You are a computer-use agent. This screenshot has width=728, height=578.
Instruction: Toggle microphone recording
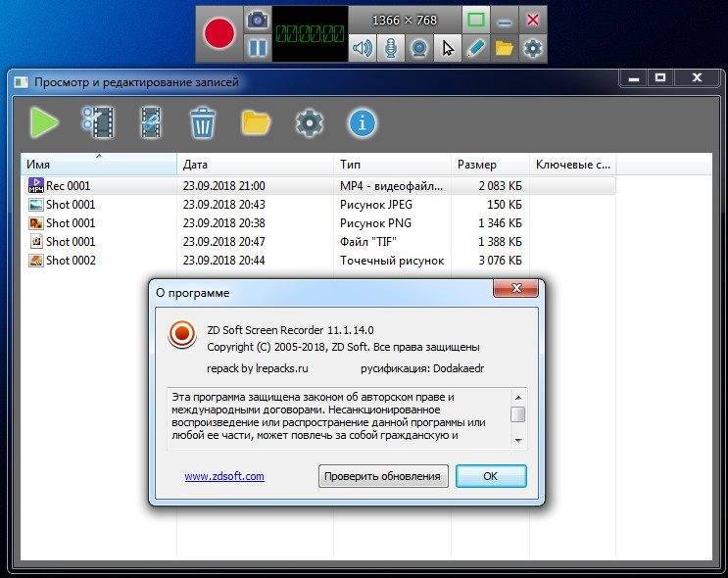[x=391, y=48]
